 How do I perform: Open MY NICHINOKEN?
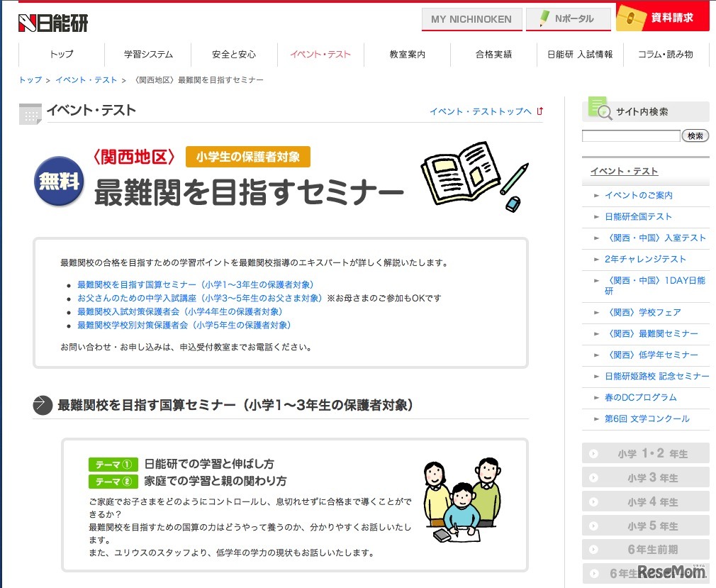471,20
